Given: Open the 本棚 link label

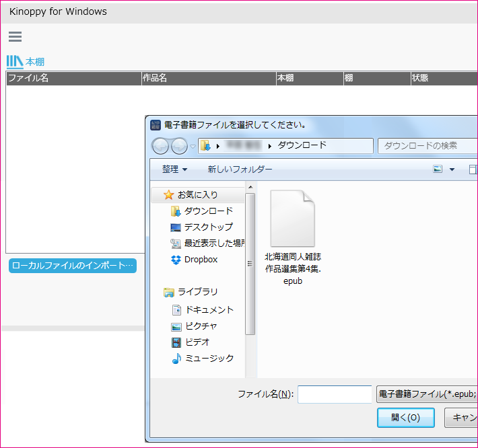Looking at the screenshot, I should 35,62.
